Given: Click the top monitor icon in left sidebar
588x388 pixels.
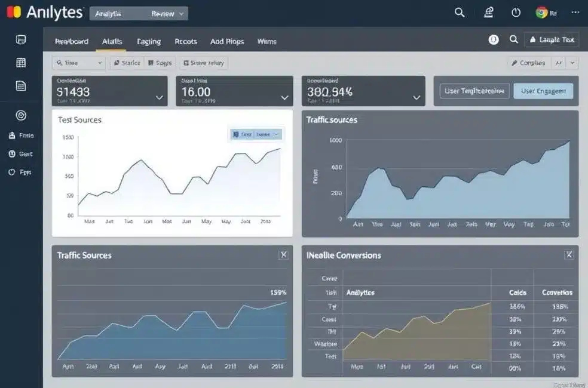Looking at the screenshot, I should coord(21,40).
